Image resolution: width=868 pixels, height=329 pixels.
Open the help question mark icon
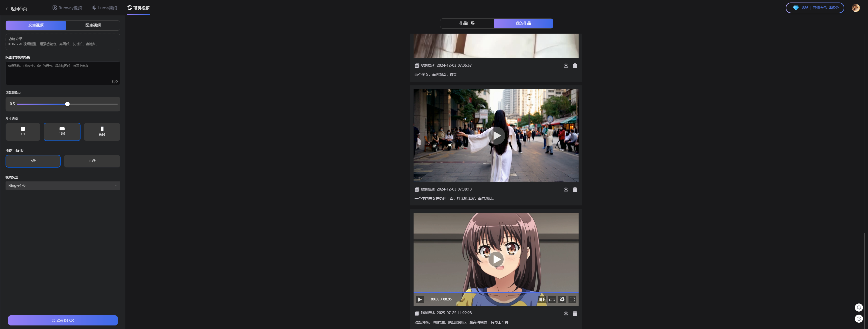[x=859, y=319]
